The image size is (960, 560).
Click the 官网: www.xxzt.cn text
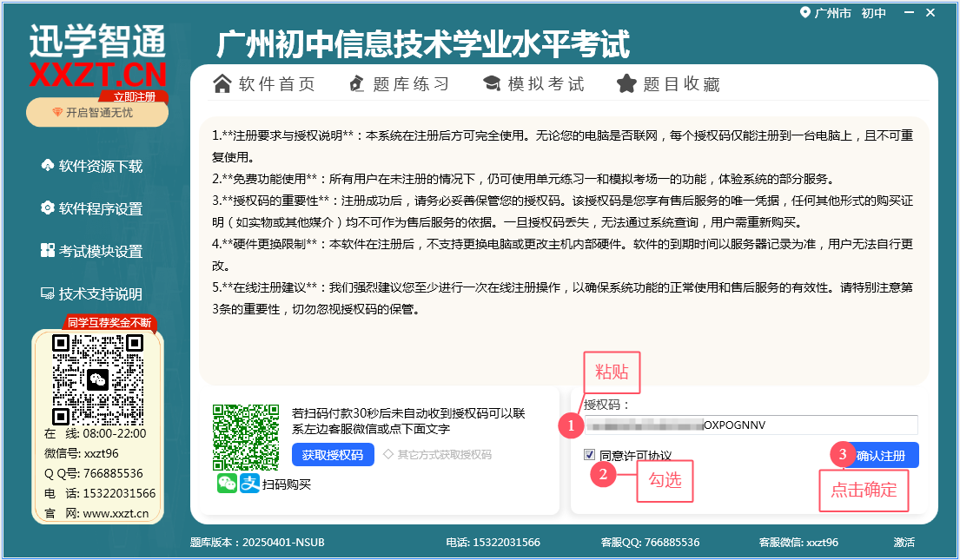[96, 513]
